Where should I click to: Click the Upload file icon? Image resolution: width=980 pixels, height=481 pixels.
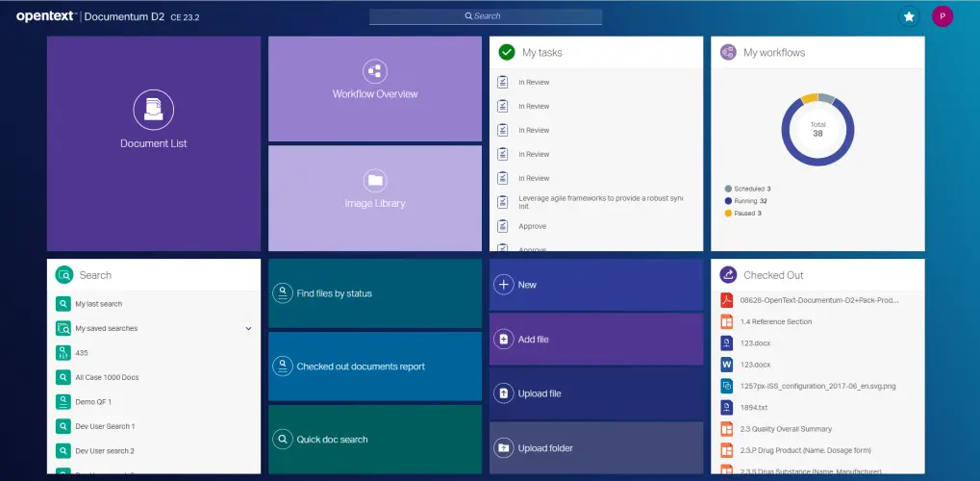pos(504,393)
